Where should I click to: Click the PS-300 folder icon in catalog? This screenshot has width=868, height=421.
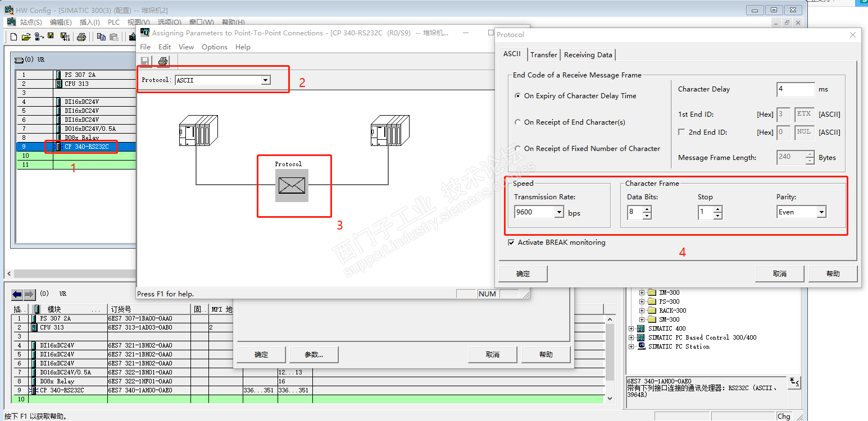[652, 301]
